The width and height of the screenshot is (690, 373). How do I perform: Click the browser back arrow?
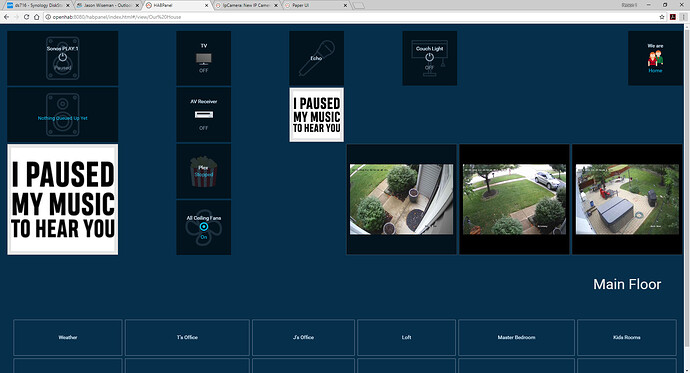click(6, 17)
